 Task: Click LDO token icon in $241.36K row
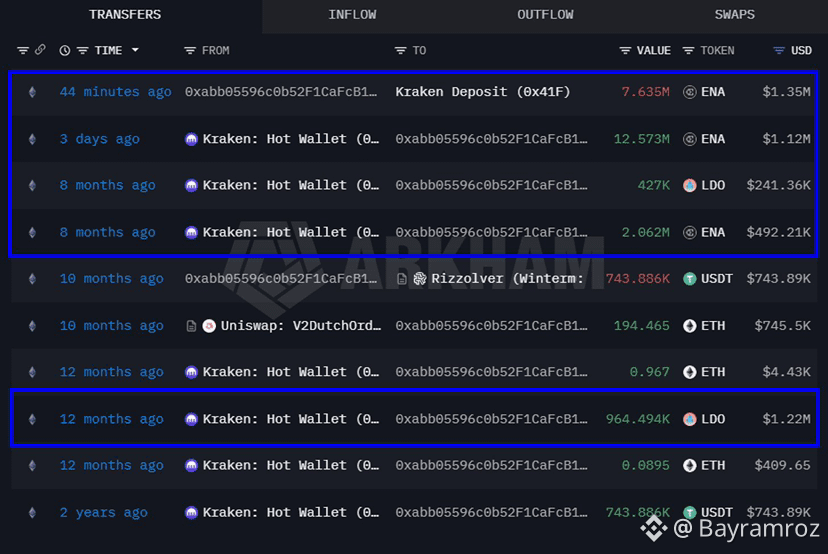(690, 185)
